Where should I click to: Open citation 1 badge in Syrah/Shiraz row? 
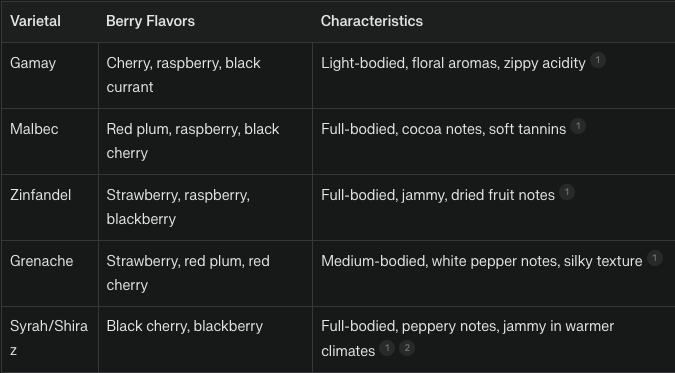[x=387, y=348]
